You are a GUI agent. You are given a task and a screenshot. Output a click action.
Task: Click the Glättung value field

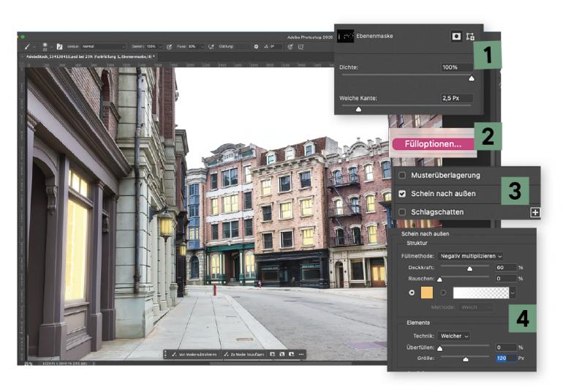tap(241, 47)
